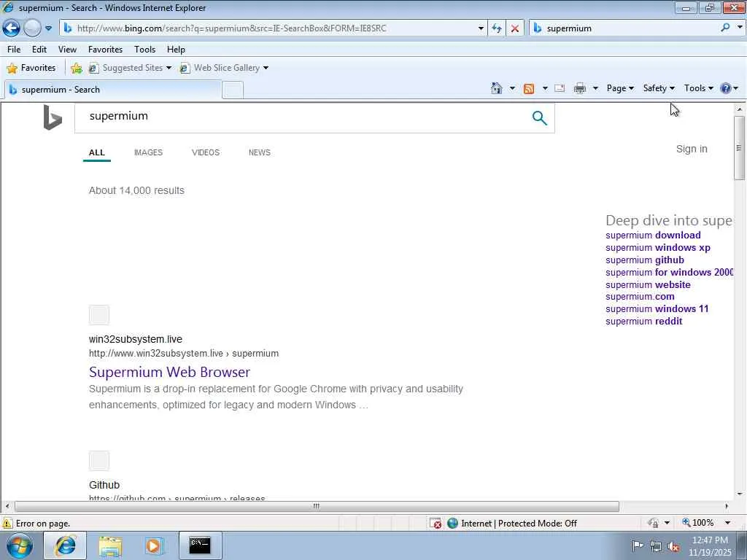
Task: Click the Bing logo
Action: click(x=53, y=117)
